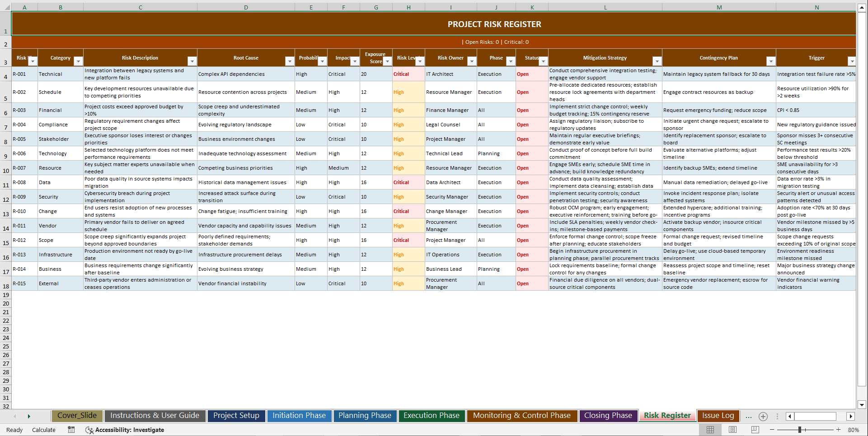This screenshot has height=436, width=868.
Task: Open the Phase column filter dropdown
Action: tap(511, 61)
